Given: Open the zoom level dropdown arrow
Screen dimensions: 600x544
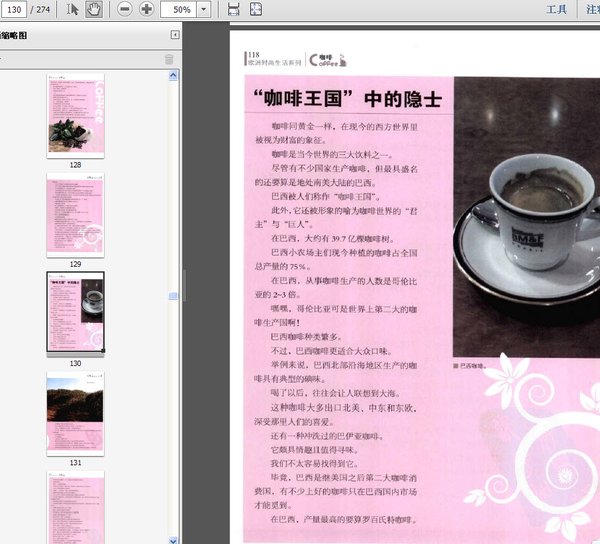Looking at the screenshot, I should point(205,9).
